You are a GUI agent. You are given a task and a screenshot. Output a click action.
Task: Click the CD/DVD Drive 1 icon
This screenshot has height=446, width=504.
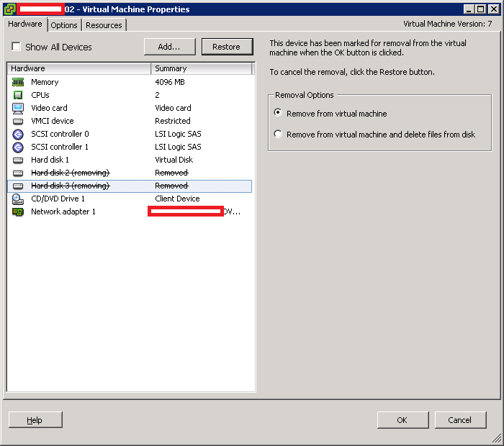(18, 199)
